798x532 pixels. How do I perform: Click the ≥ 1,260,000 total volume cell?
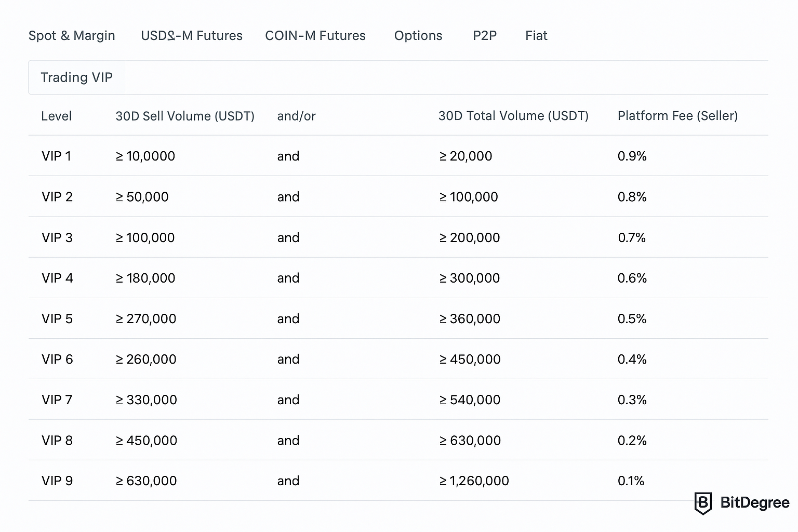tap(474, 481)
